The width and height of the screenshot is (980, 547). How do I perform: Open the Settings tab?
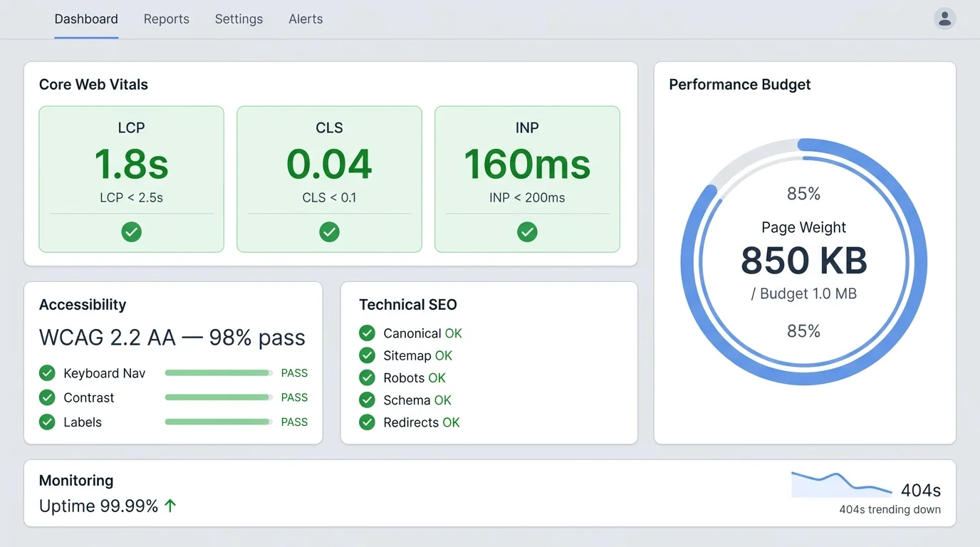[239, 19]
